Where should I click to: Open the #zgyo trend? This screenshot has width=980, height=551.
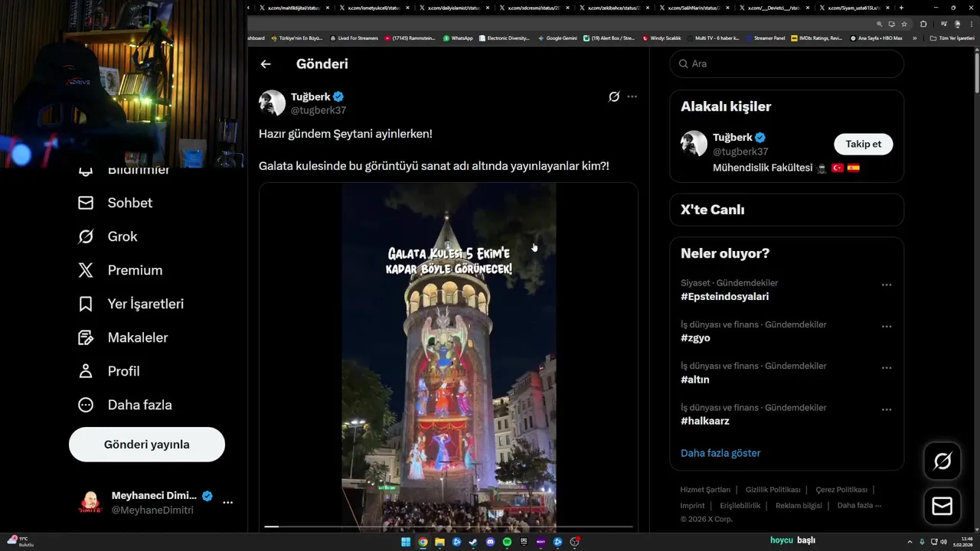695,338
